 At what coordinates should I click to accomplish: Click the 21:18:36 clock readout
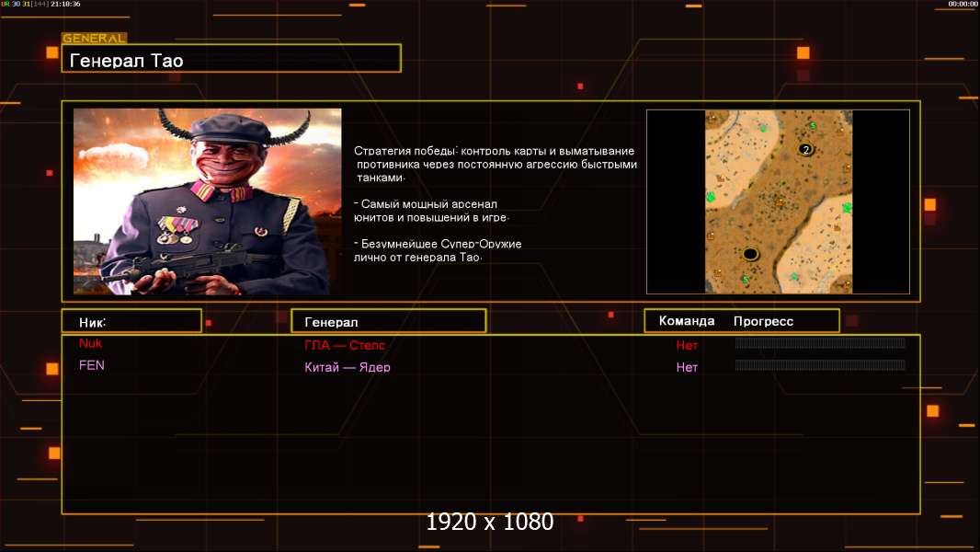[x=65, y=4]
